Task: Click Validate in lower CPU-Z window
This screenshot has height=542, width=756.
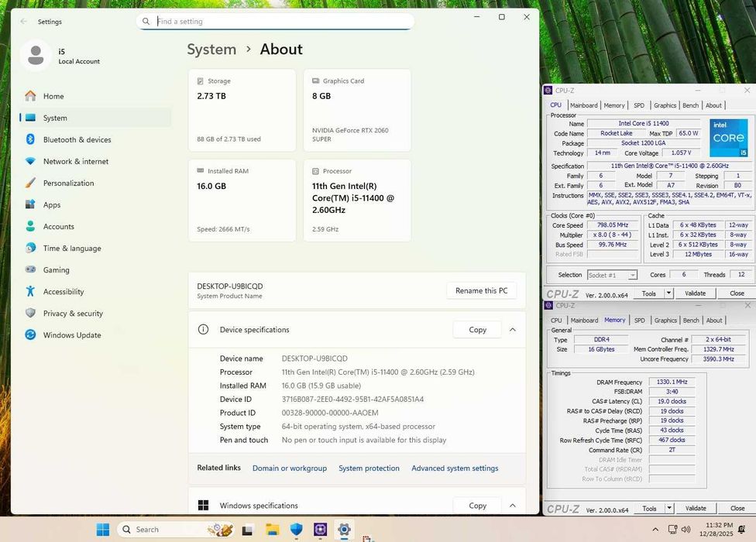Action: (696, 508)
